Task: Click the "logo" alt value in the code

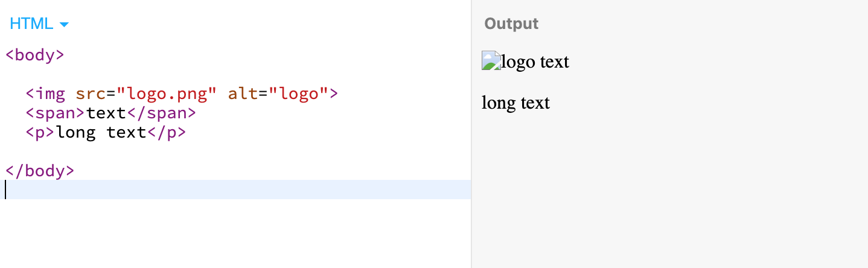Action: click(x=293, y=94)
